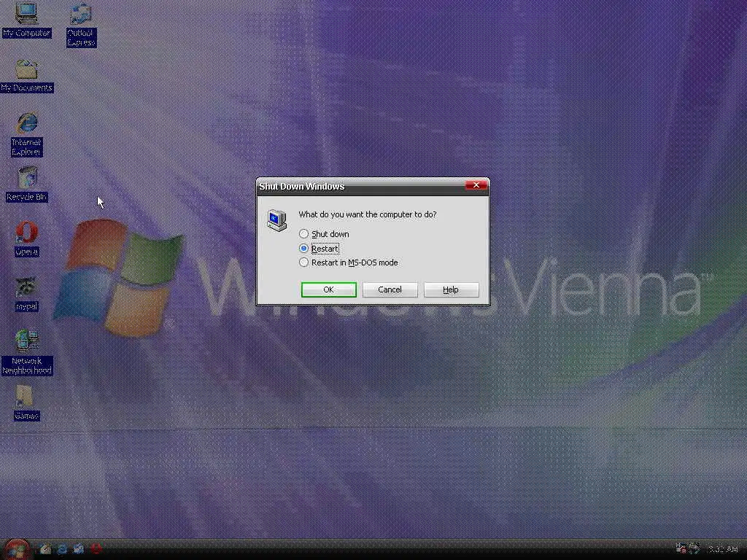The width and height of the screenshot is (747, 560).
Task: Click Show Desktop quick launch icon
Action: coord(46,550)
